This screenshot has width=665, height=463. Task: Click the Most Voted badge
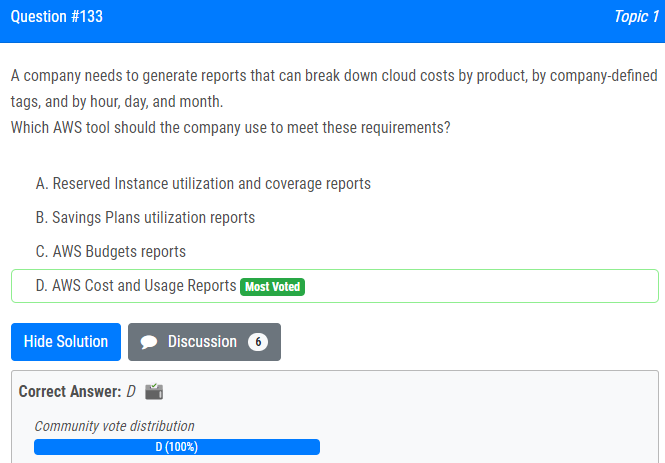pyautogui.click(x=272, y=287)
